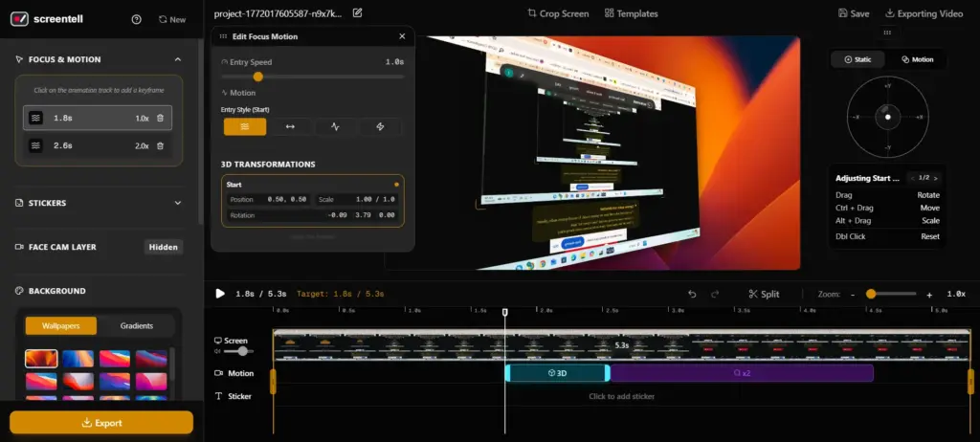Toggle Face Cam Layer Hidden button

(163, 247)
